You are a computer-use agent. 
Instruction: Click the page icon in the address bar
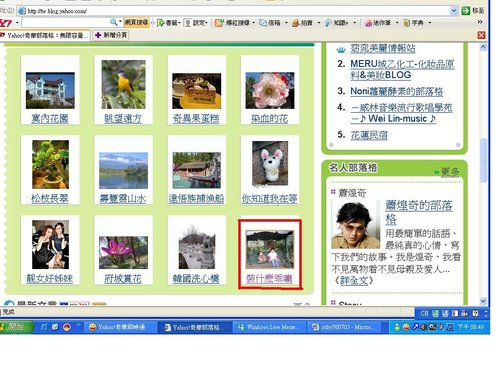pyautogui.click(x=21, y=11)
